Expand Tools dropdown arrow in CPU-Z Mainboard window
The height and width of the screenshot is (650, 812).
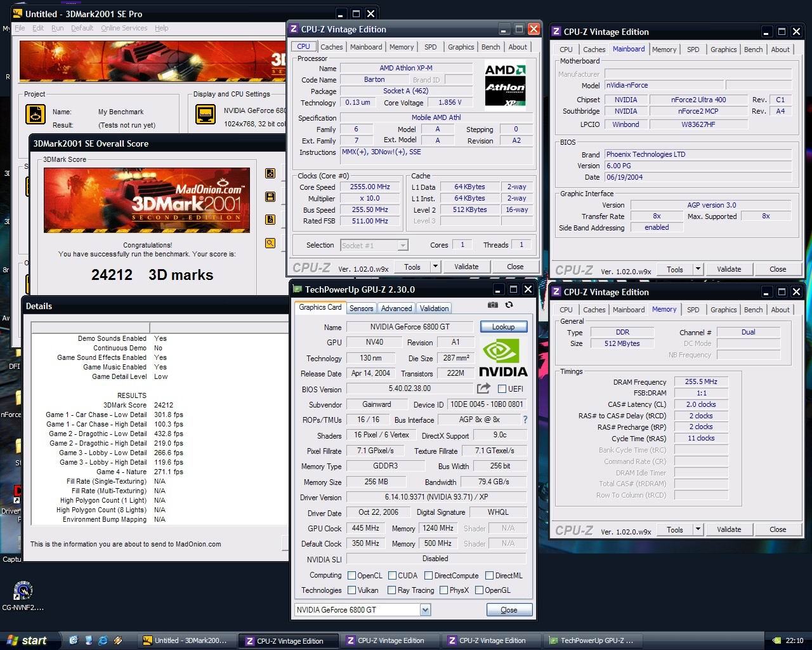698,269
